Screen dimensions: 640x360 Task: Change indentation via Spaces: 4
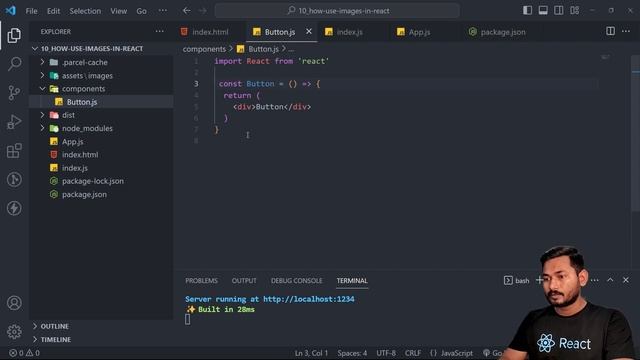(x=352, y=353)
